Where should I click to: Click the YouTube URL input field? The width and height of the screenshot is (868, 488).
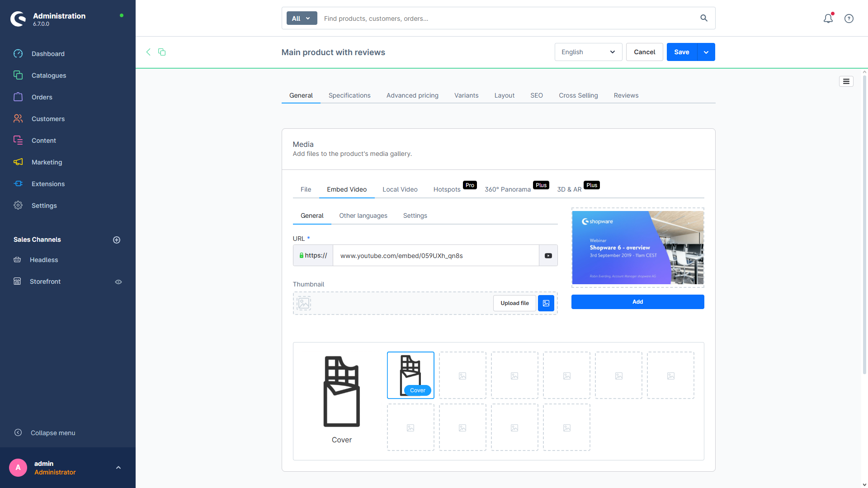pos(436,256)
